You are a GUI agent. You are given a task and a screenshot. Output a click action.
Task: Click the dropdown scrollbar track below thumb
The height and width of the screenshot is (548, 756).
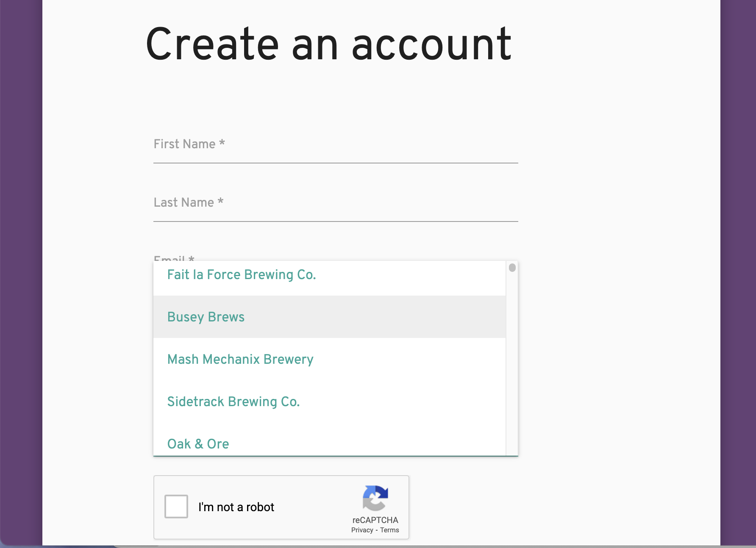512,364
